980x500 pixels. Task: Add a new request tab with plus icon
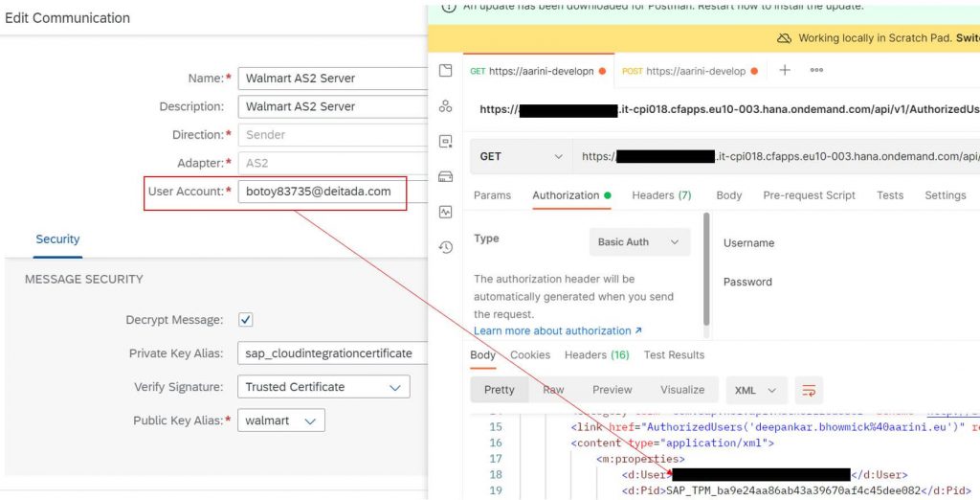point(785,70)
